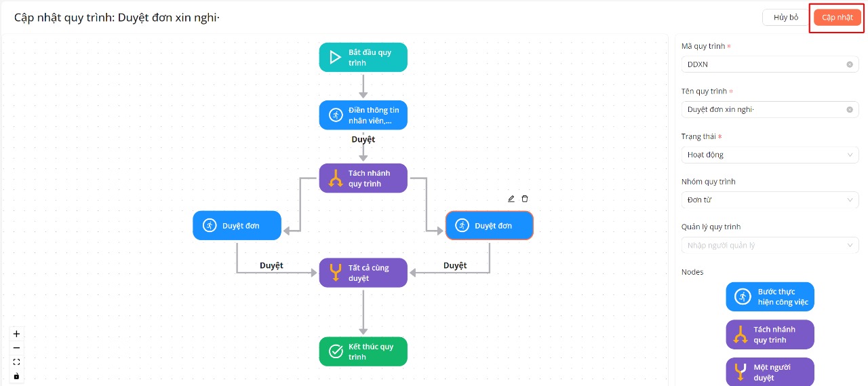The width and height of the screenshot is (868, 386).
Task: Expand the Nhóm quy trình dropdown
Action: pyautogui.click(x=770, y=200)
